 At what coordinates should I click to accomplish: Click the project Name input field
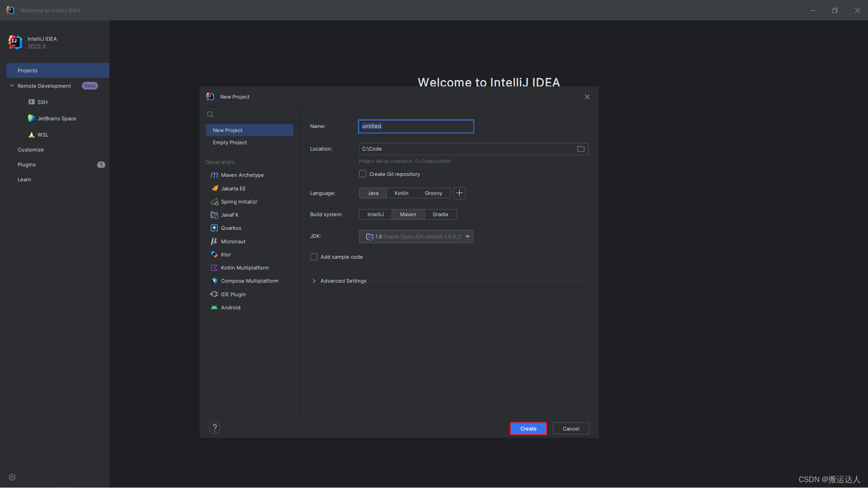tap(416, 126)
